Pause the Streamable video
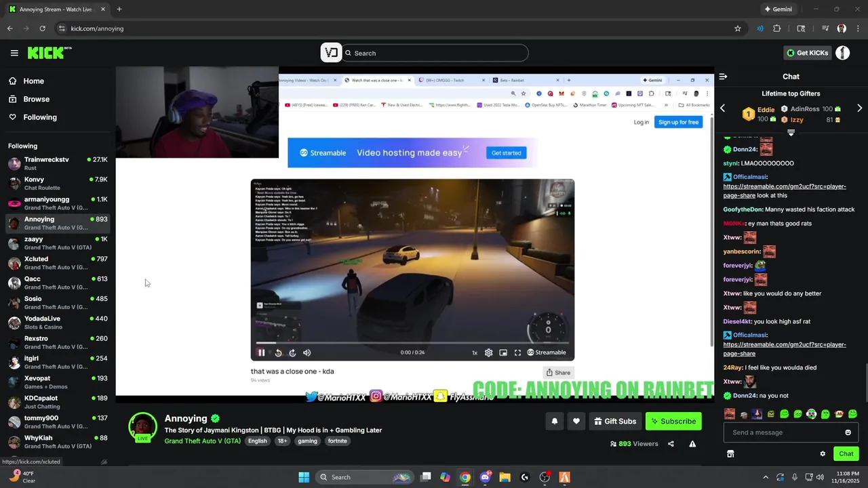The height and width of the screenshot is (488, 868). pos(261,352)
